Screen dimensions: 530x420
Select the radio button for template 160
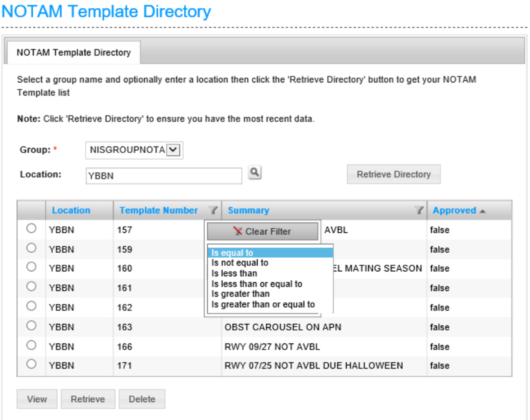31,267
